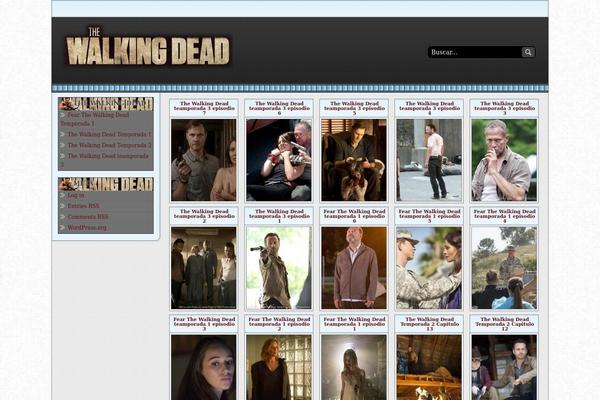The width and height of the screenshot is (600, 400).
Task: Open temporada 3 episodio 5 title
Action: [354, 108]
